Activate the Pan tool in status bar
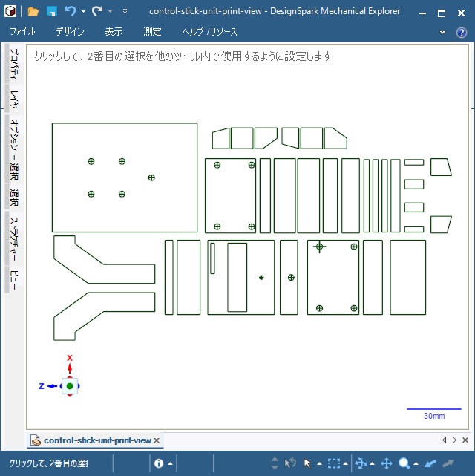 click(x=386, y=463)
